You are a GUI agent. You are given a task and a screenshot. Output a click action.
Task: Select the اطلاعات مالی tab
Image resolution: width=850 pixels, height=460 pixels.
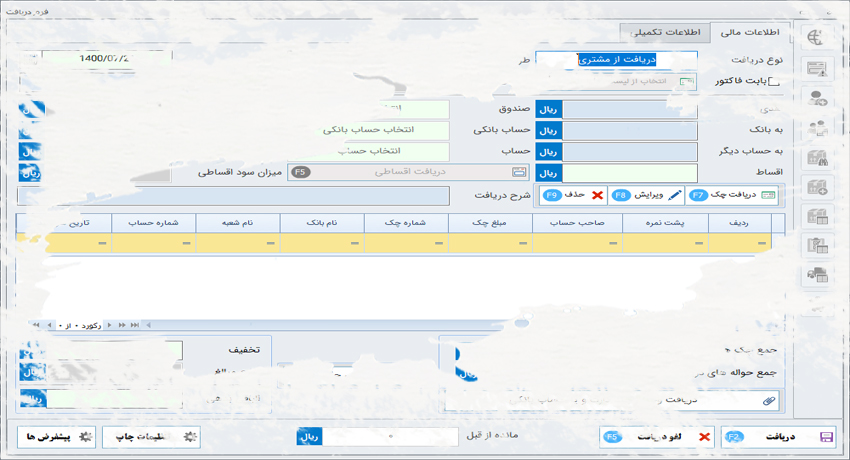pyautogui.click(x=750, y=33)
